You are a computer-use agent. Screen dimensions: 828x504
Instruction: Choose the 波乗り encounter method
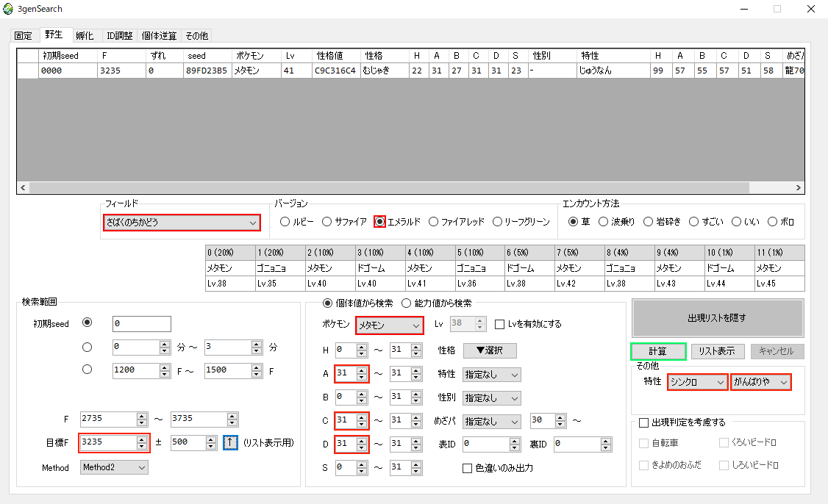(x=604, y=222)
